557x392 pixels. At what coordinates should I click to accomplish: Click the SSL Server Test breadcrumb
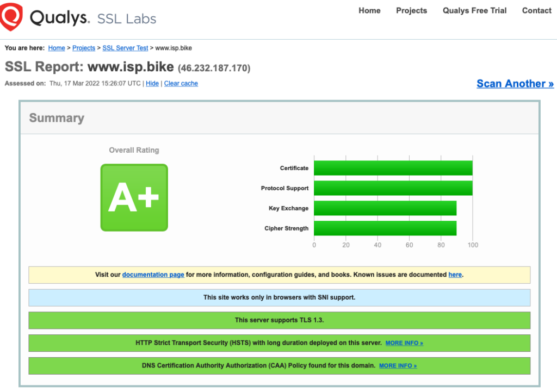tap(125, 48)
